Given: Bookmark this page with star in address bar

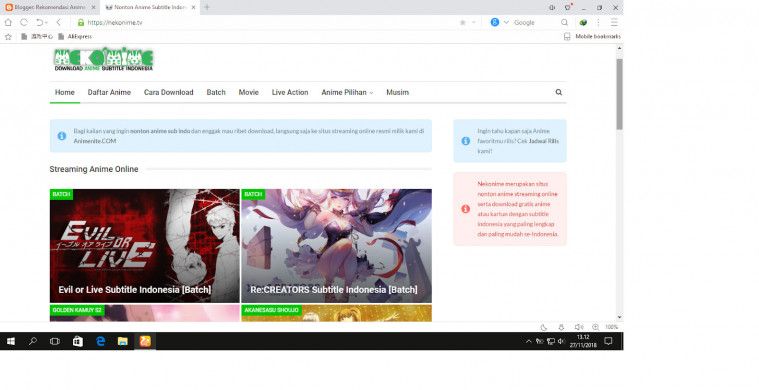Looking at the screenshot, I should (x=463, y=22).
